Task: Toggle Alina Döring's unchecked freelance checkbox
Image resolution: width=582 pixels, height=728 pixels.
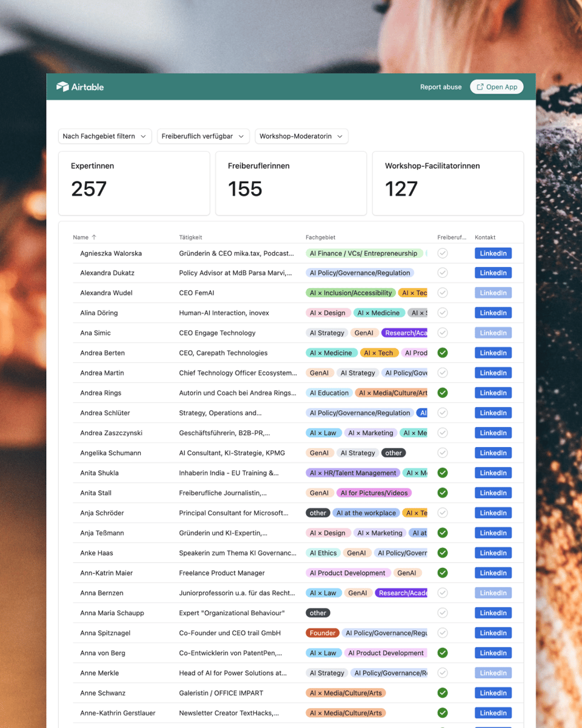Action: point(443,312)
